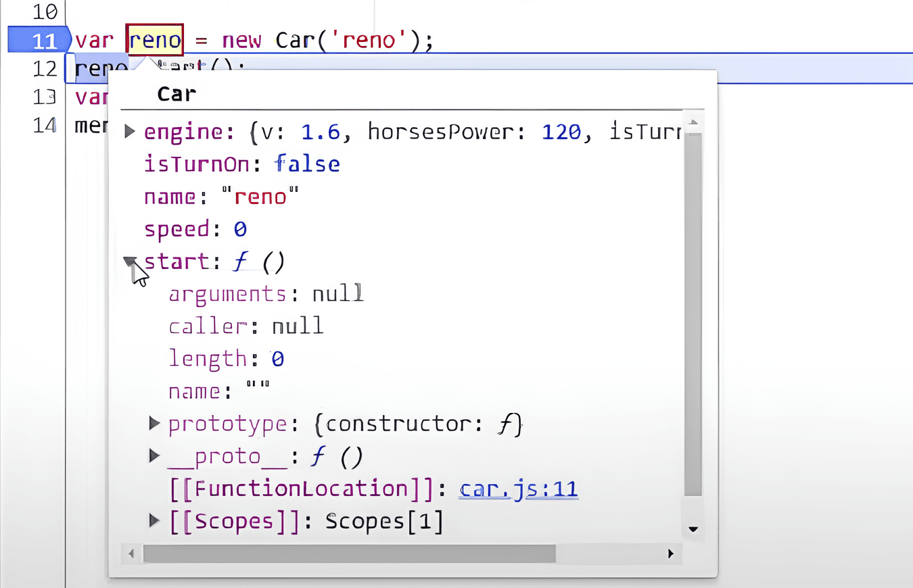Click the highlighted reno variable on line 11
913x588 pixels.
pyautogui.click(x=155, y=41)
